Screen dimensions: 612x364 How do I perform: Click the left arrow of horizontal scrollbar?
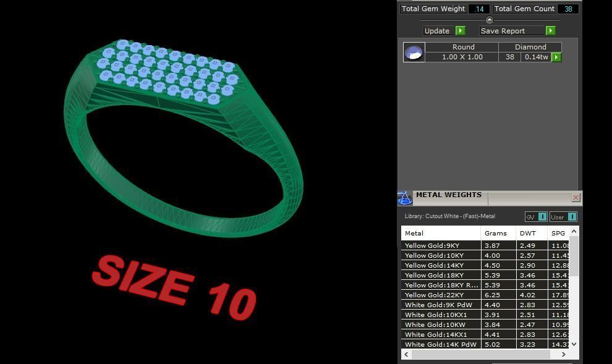pos(406,354)
